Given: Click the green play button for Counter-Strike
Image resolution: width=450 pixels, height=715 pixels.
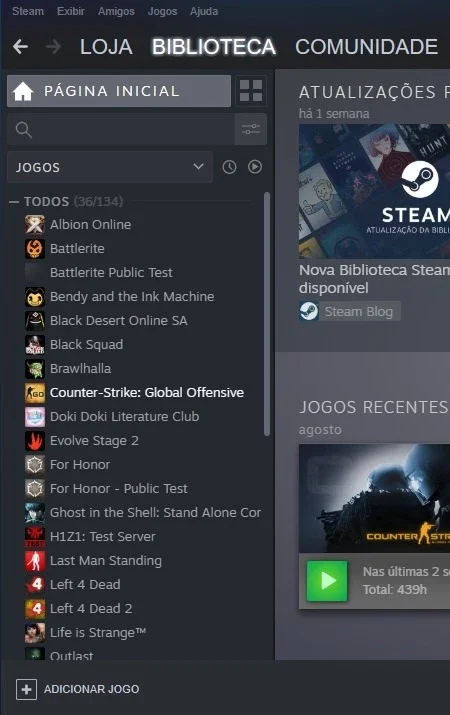Looking at the screenshot, I should [x=327, y=581].
